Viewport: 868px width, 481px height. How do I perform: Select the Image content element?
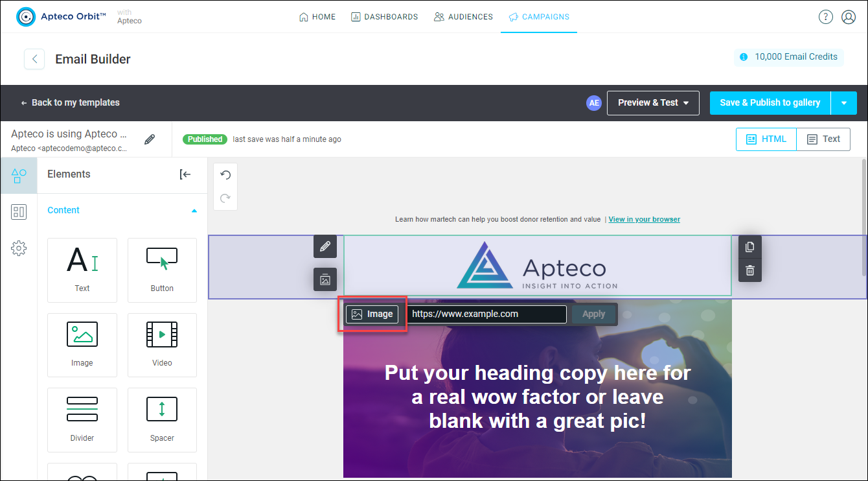pyautogui.click(x=82, y=345)
